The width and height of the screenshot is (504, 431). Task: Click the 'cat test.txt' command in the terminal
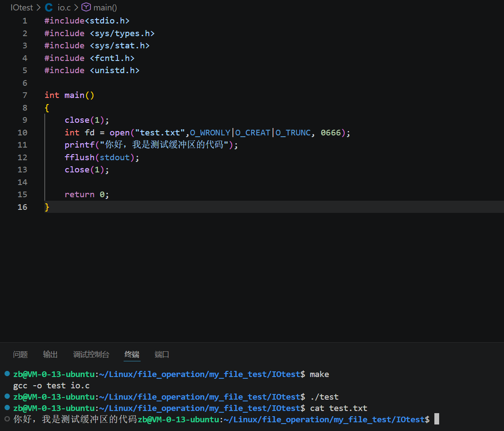click(339, 408)
